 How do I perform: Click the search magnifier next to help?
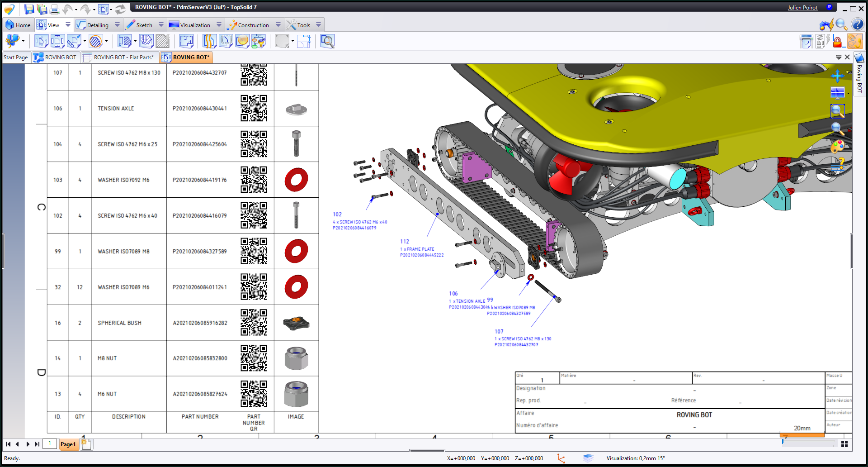842,24
